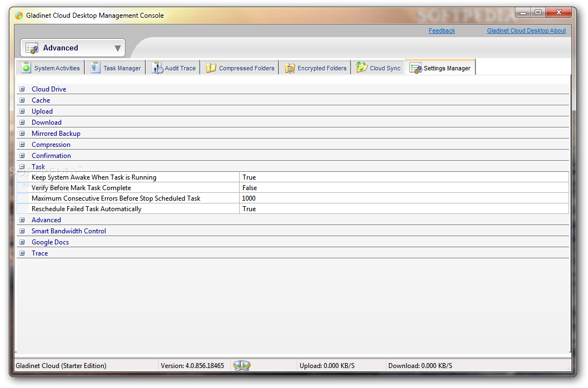Open the Feedback link
Image resolution: width=588 pixels, height=388 pixels.
click(x=442, y=30)
